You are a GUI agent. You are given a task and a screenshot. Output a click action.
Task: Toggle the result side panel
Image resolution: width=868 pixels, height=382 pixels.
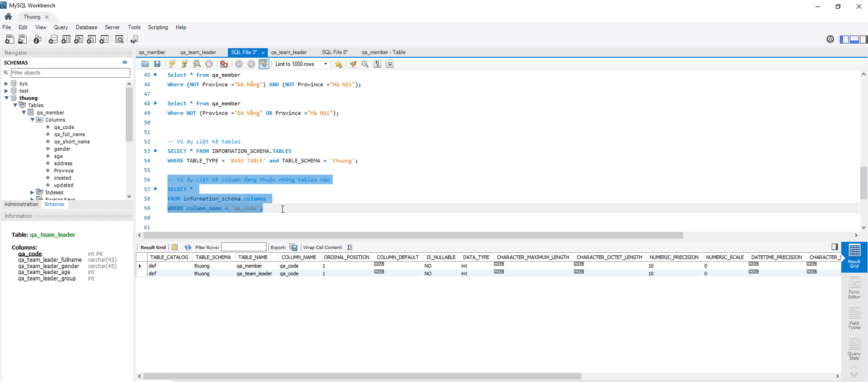point(835,247)
